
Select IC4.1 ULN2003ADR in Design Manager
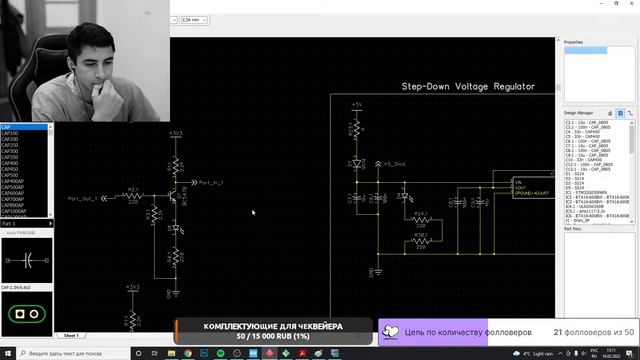tap(585, 207)
